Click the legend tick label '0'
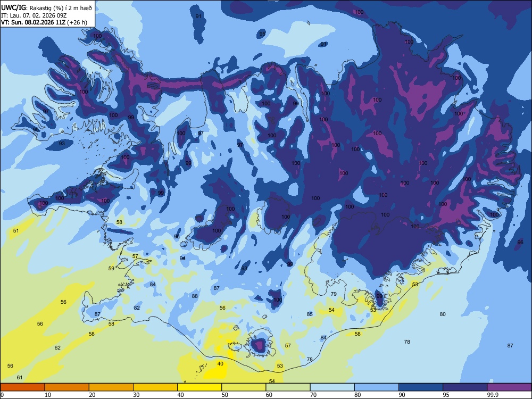532x399 pixels. click(x=2, y=395)
